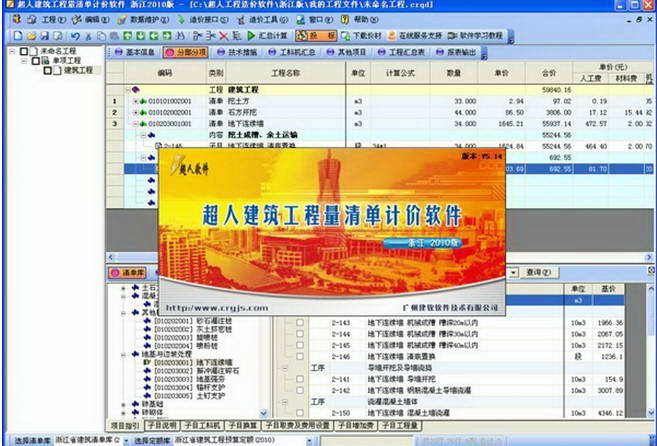The width and height of the screenshot is (657, 446).
Task: Click the Open folder toolbar icon
Action: coord(31,36)
